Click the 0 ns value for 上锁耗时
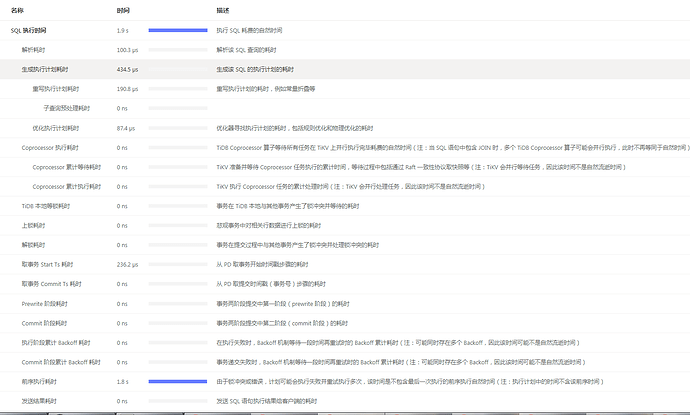 point(122,225)
